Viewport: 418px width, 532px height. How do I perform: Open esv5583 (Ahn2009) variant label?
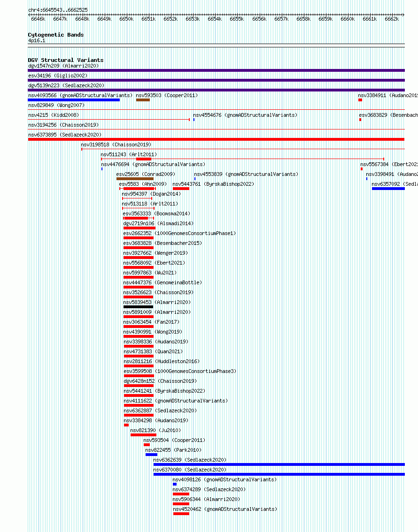(143, 184)
